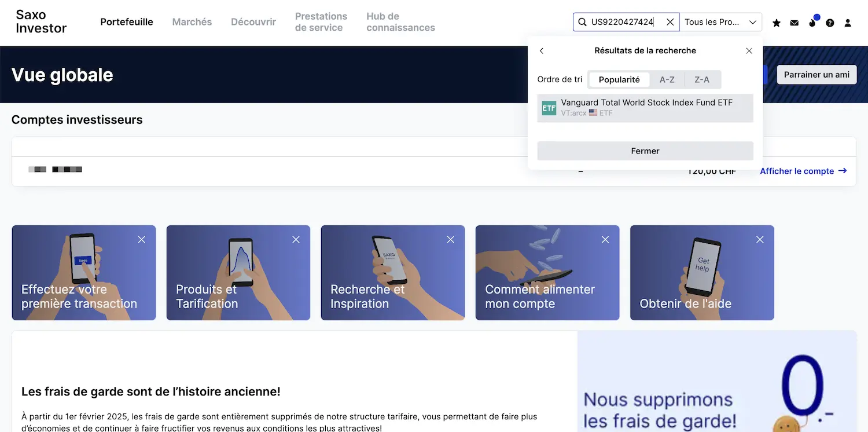Open 'Effectuez votre première transaction' card

pos(84,273)
